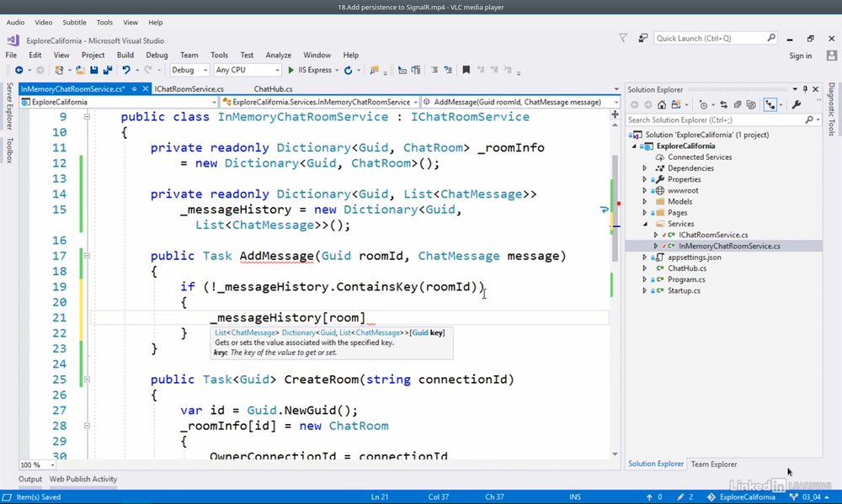This screenshot has height=504, width=842.
Task: Open the Analyze menu
Action: [278, 56]
